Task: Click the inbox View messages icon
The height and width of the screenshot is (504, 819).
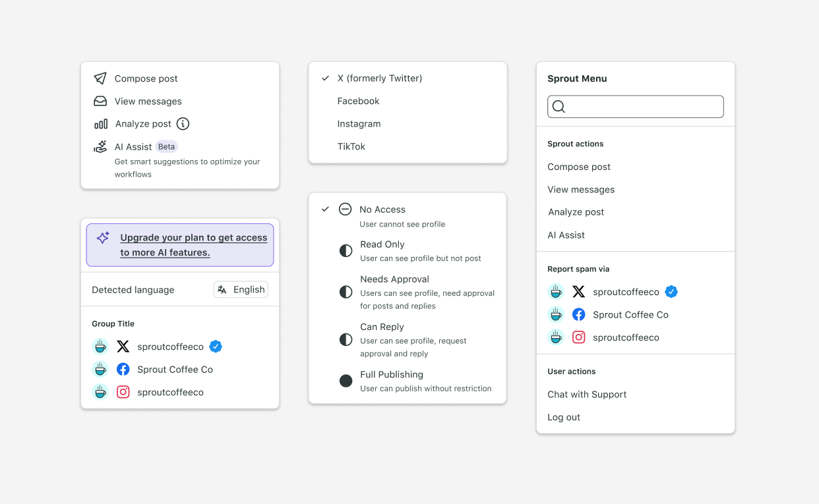Action: click(100, 101)
